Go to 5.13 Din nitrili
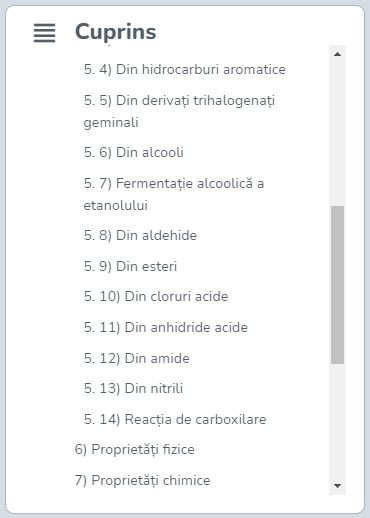The image size is (370, 518). [x=133, y=388]
